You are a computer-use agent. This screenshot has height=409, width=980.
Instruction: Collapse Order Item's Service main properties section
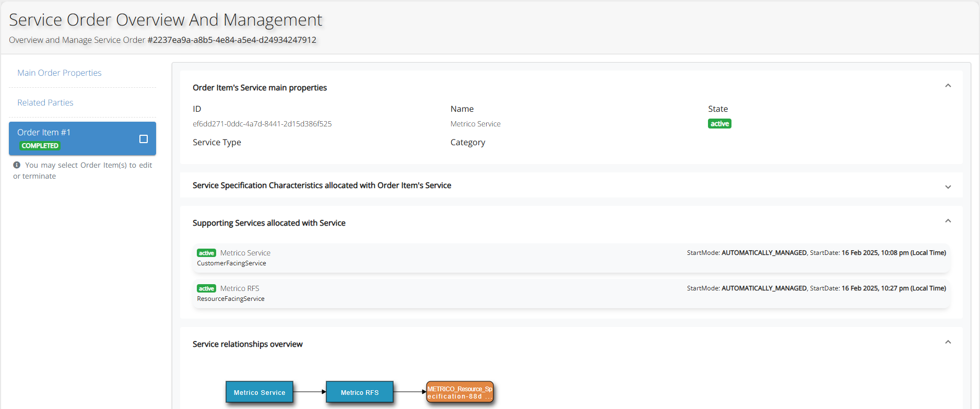(x=948, y=86)
